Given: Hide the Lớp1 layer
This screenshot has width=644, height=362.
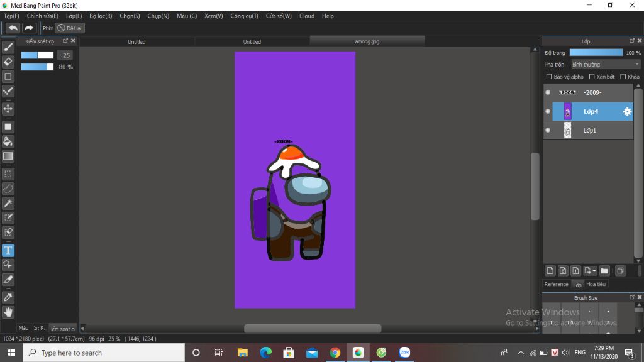Looking at the screenshot, I should coord(548,130).
